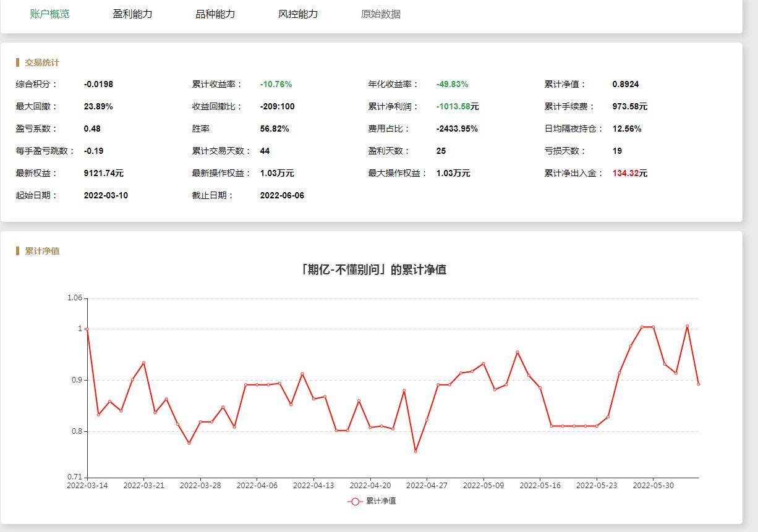The height and width of the screenshot is (532, 758).
Task: Click the 交易统计 section heading
Action: pyautogui.click(x=42, y=62)
